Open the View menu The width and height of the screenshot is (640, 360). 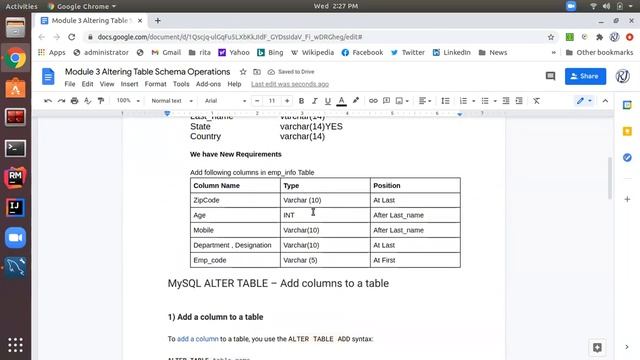(x=107, y=84)
